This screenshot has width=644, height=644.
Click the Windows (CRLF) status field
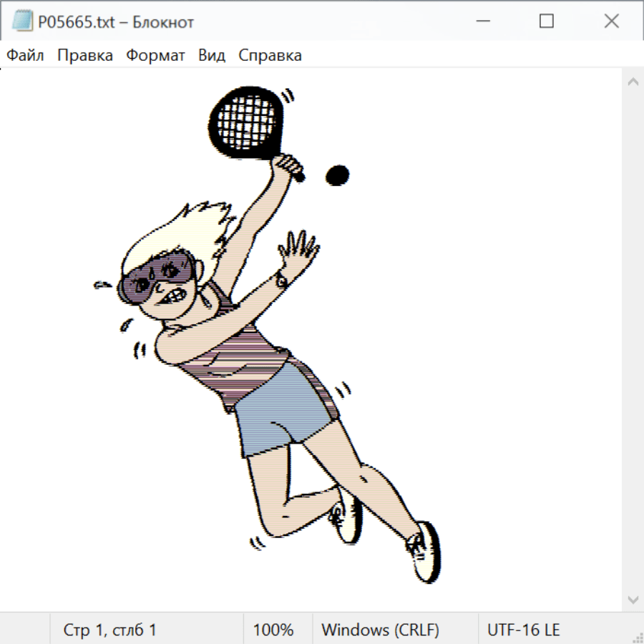point(380,630)
